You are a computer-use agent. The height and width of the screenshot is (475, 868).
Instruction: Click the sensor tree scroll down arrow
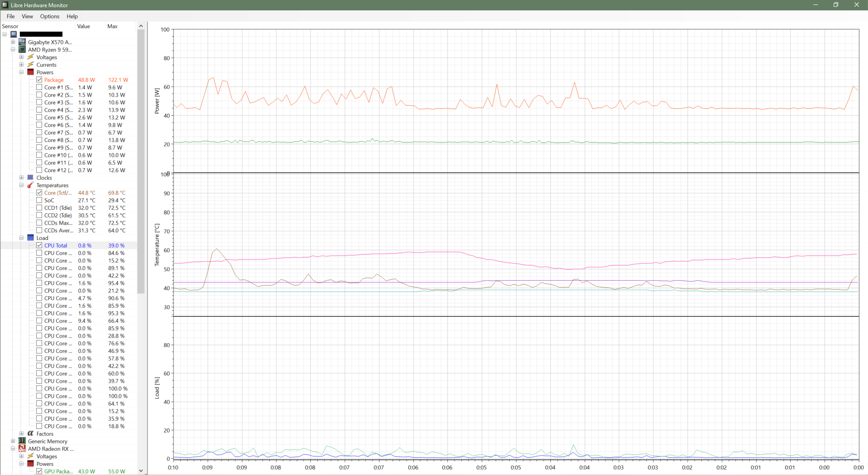[x=141, y=470]
